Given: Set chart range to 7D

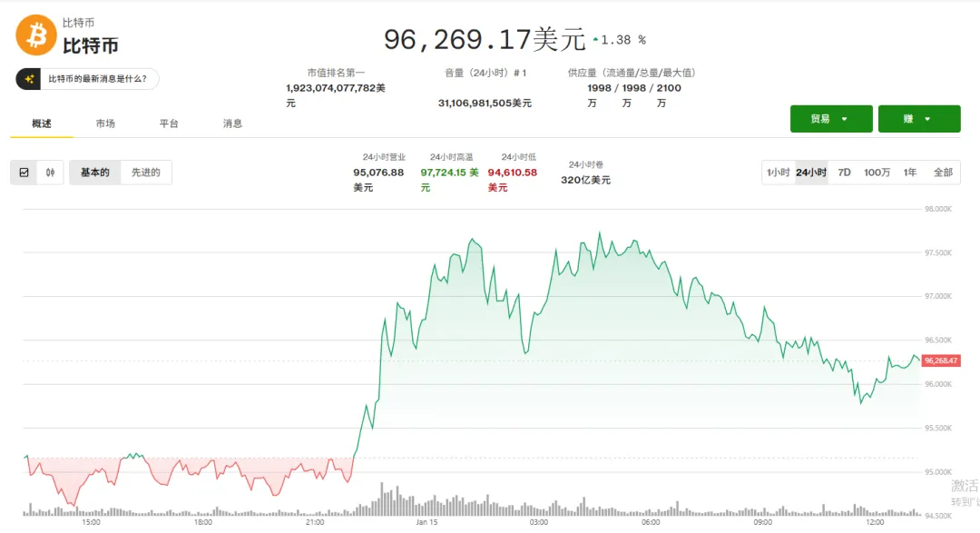Looking at the screenshot, I should click(x=845, y=173).
